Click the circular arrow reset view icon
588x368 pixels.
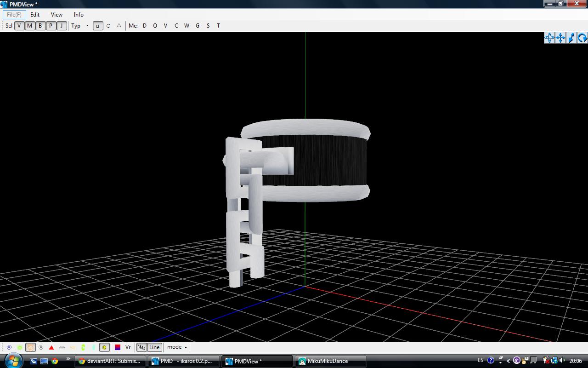(582, 38)
